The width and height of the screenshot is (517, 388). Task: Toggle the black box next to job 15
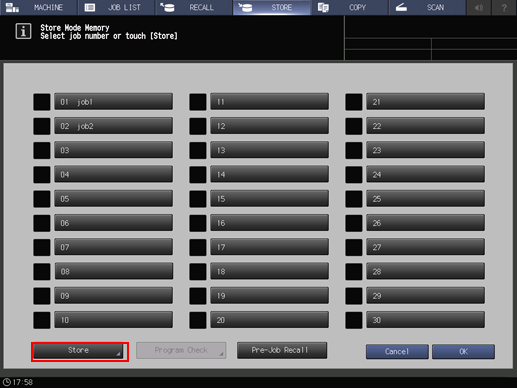point(198,199)
